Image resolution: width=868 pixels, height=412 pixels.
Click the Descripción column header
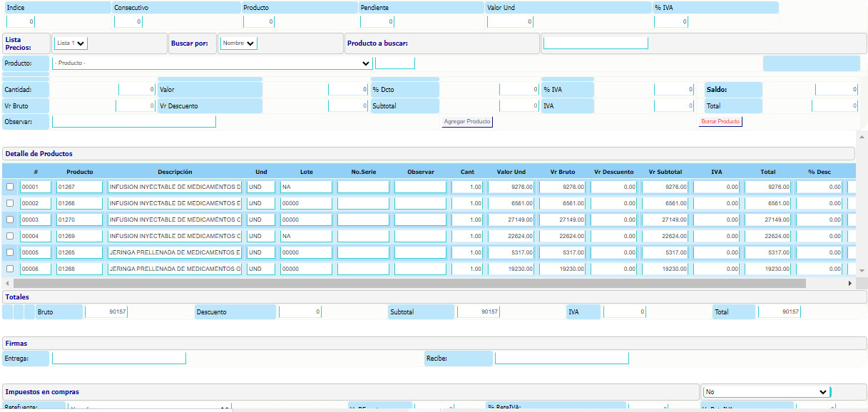point(175,172)
